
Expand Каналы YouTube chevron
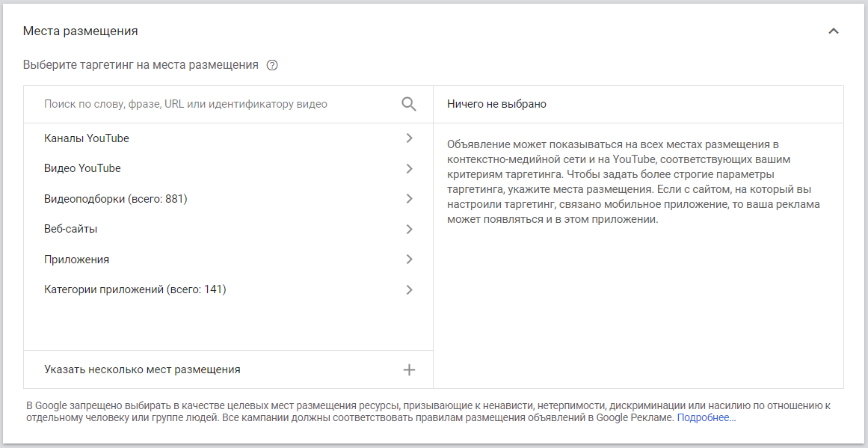[410, 138]
